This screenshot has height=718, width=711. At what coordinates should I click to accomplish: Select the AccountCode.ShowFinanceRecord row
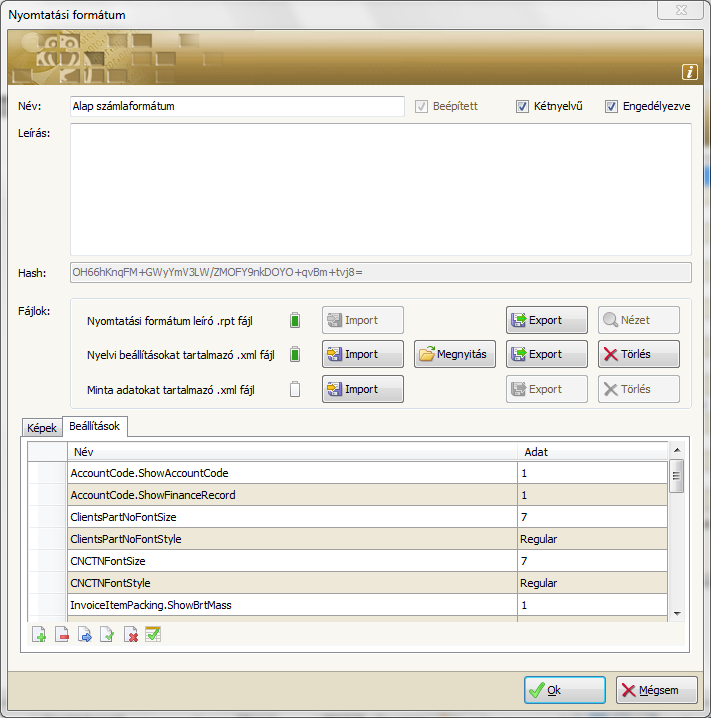pos(347,495)
